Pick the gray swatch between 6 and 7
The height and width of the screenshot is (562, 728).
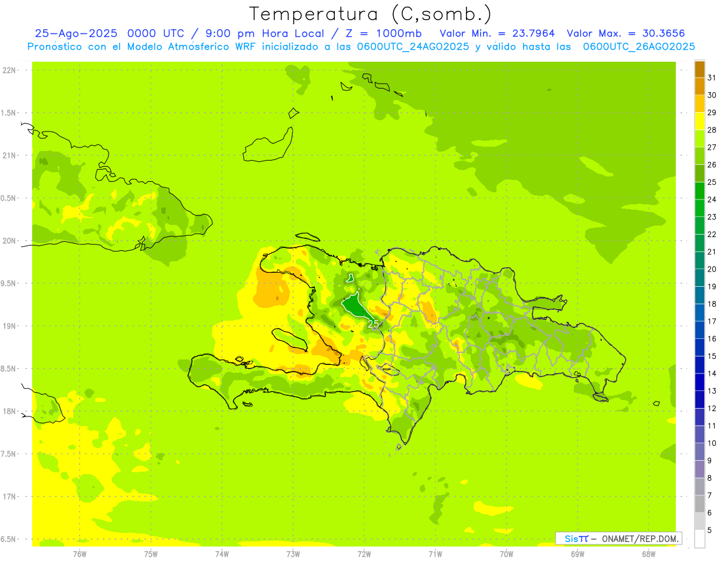tap(699, 504)
